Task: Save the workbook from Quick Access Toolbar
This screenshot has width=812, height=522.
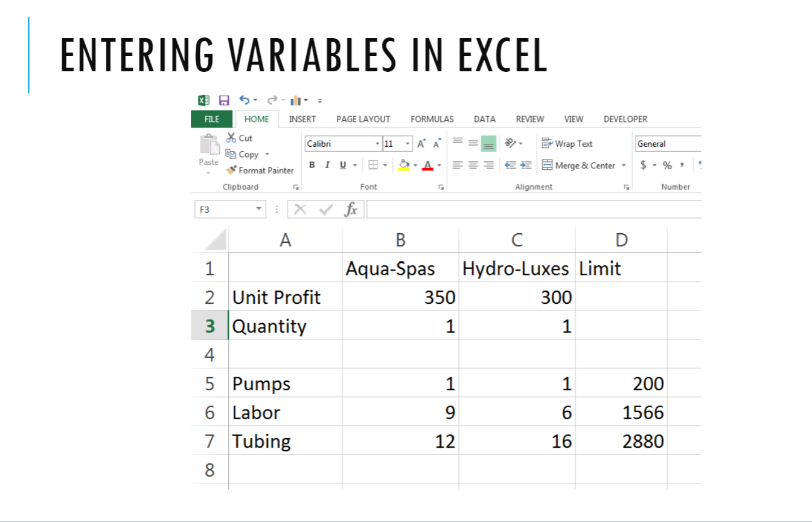Action: tap(223, 100)
